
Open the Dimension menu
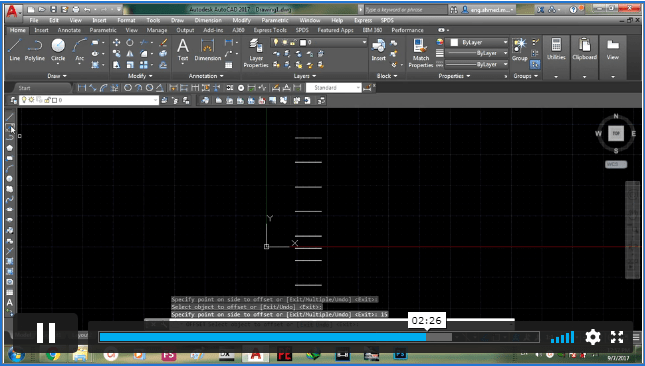pos(208,20)
